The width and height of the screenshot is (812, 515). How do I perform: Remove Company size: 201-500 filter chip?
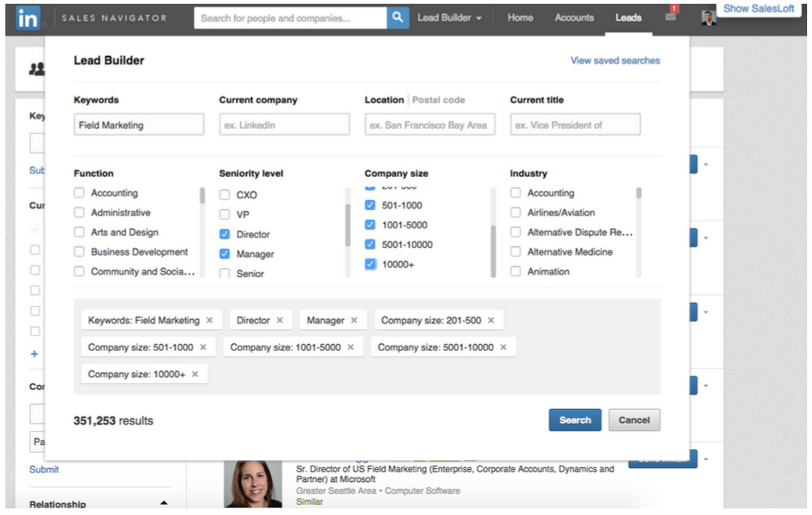point(491,320)
